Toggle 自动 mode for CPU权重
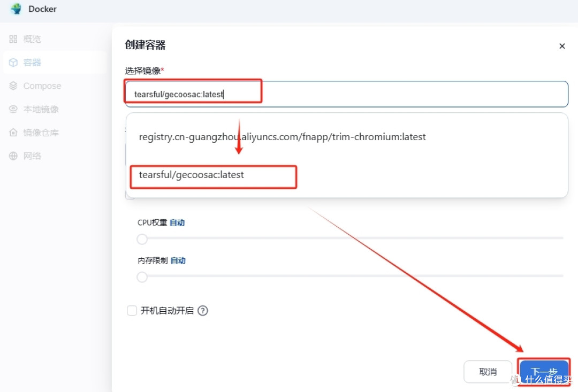Image resolution: width=578 pixels, height=392 pixels. point(177,222)
